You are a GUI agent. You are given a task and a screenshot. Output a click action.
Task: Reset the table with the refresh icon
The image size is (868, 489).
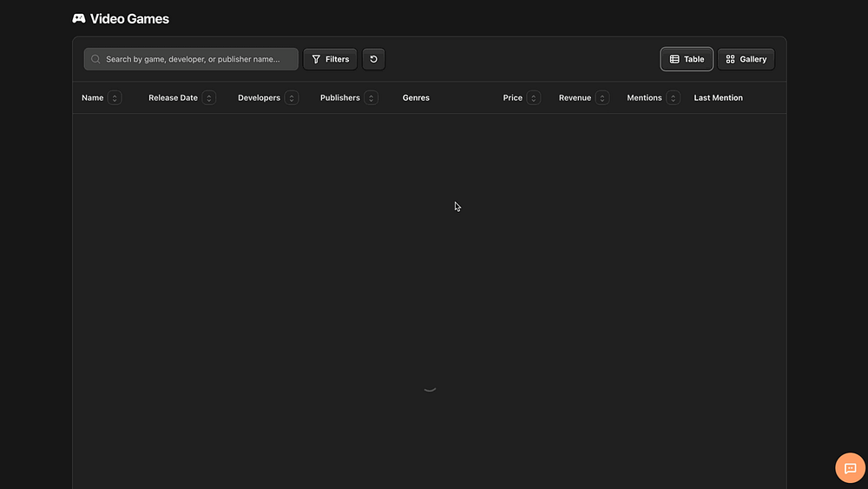pos(373,59)
